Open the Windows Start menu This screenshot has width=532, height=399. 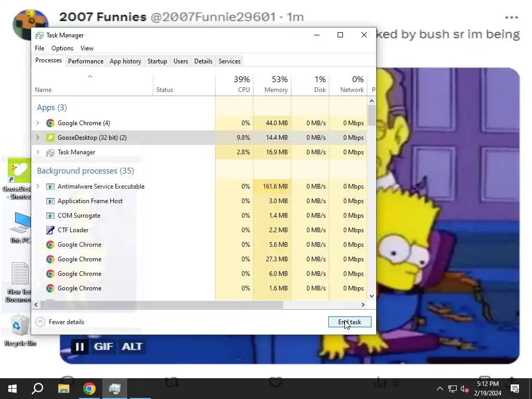(12, 389)
